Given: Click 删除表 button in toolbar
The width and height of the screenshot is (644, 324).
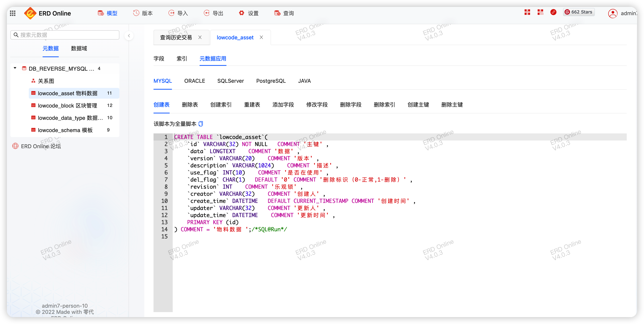Looking at the screenshot, I should 190,105.
